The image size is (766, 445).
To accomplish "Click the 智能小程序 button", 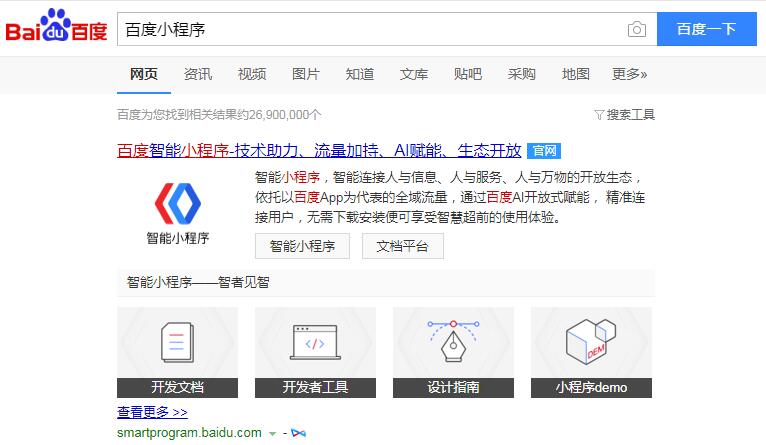I will (302, 246).
